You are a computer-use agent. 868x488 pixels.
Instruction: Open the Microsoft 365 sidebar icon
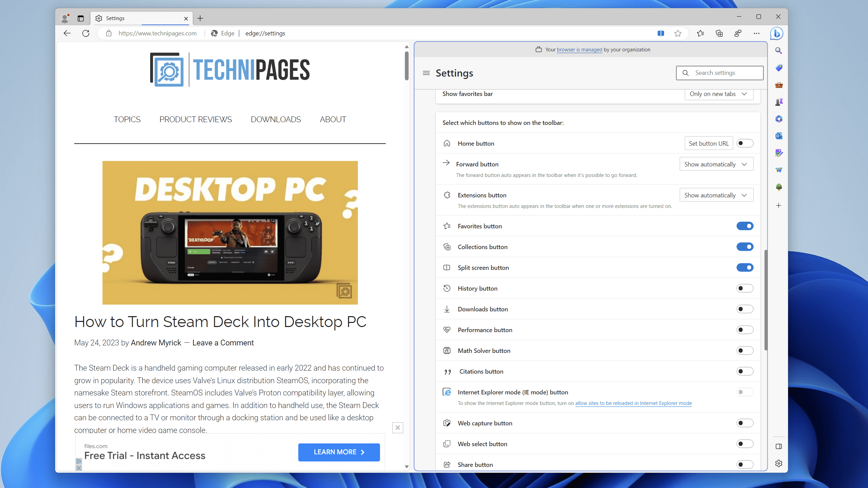pos(779,118)
